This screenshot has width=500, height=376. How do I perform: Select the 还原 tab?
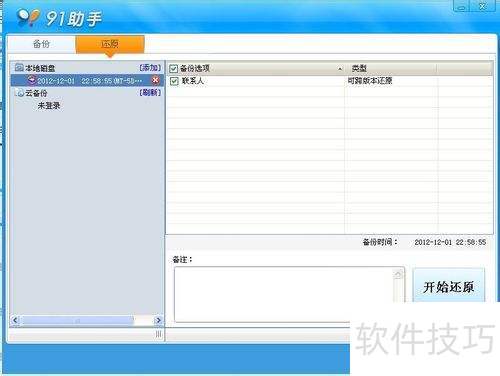pos(110,44)
